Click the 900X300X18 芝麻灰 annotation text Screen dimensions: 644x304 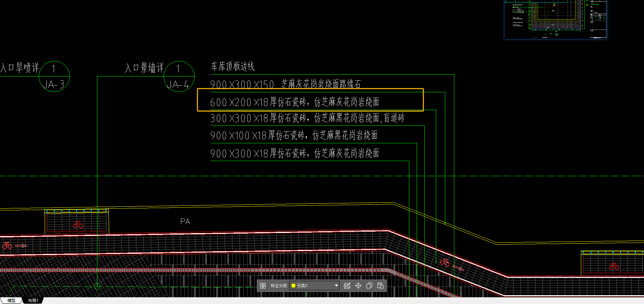point(294,153)
